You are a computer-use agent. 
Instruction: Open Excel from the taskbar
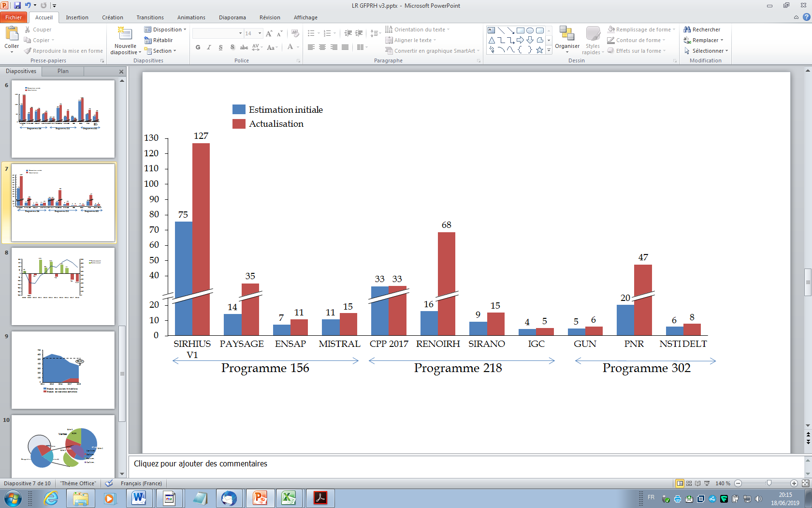(289, 498)
